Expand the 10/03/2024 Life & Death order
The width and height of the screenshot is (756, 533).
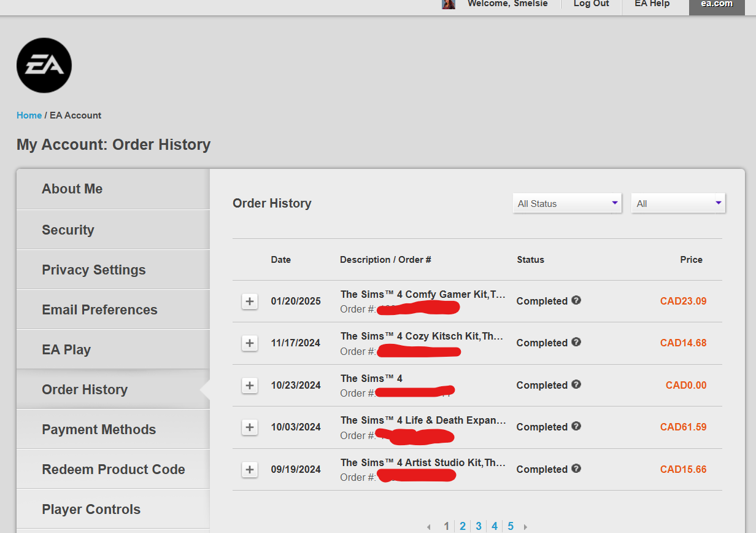[x=249, y=427]
